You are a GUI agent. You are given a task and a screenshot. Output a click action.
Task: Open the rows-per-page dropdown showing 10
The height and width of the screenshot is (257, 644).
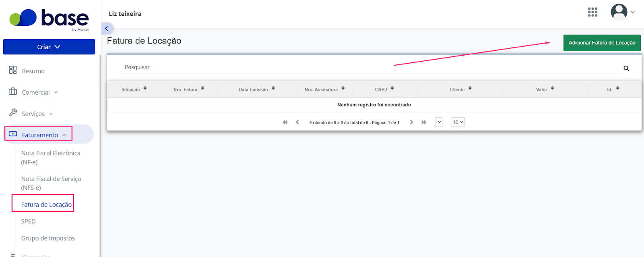pyautogui.click(x=458, y=122)
